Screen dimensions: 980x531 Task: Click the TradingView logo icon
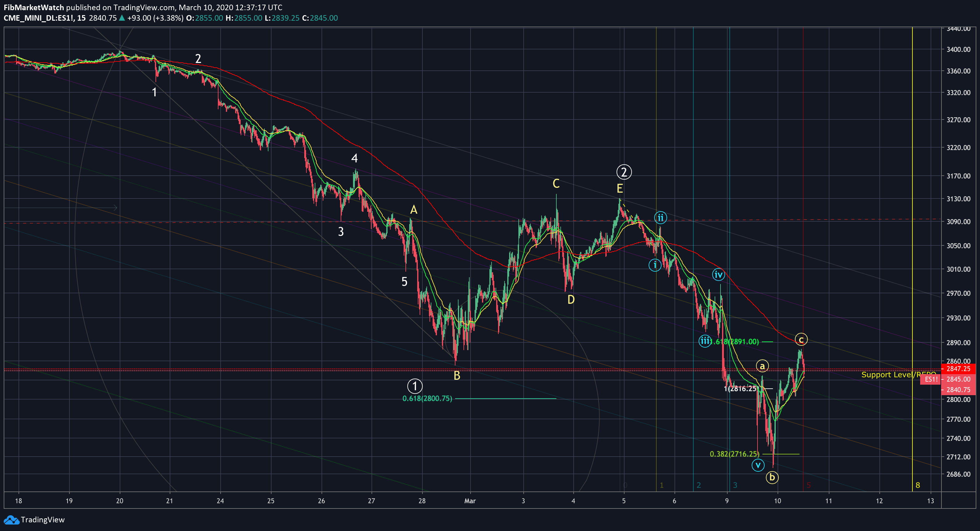click(11, 520)
